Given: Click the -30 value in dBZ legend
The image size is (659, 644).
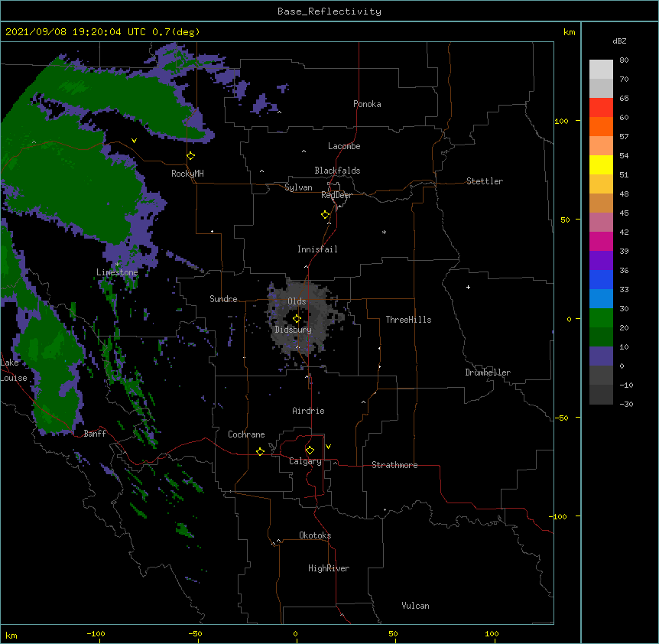Looking at the screenshot, I should [x=626, y=404].
